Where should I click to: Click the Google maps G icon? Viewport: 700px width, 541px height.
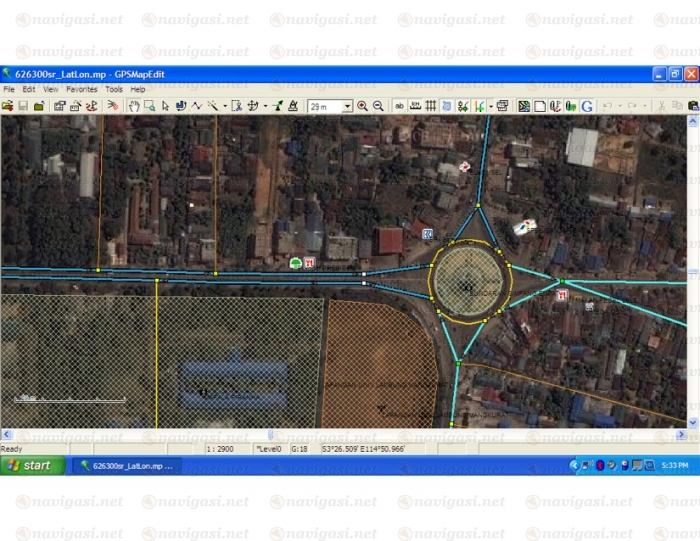pyautogui.click(x=587, y=106)
